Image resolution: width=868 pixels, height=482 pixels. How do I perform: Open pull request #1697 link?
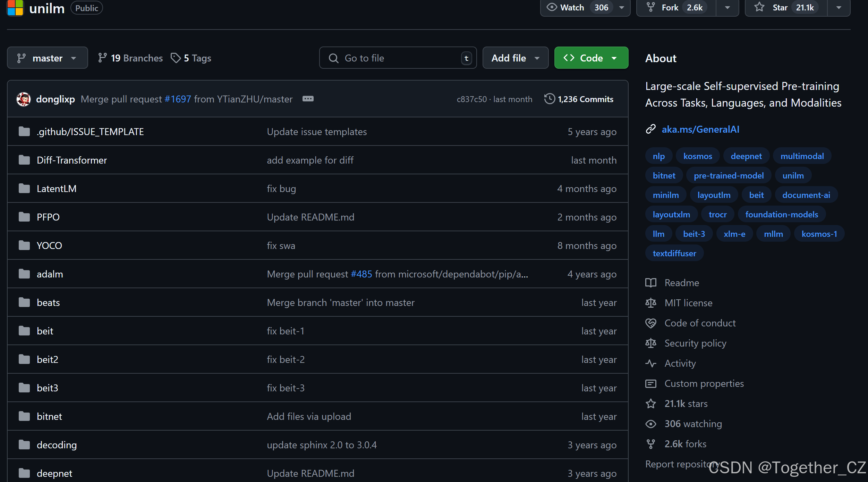click(178, 99)
